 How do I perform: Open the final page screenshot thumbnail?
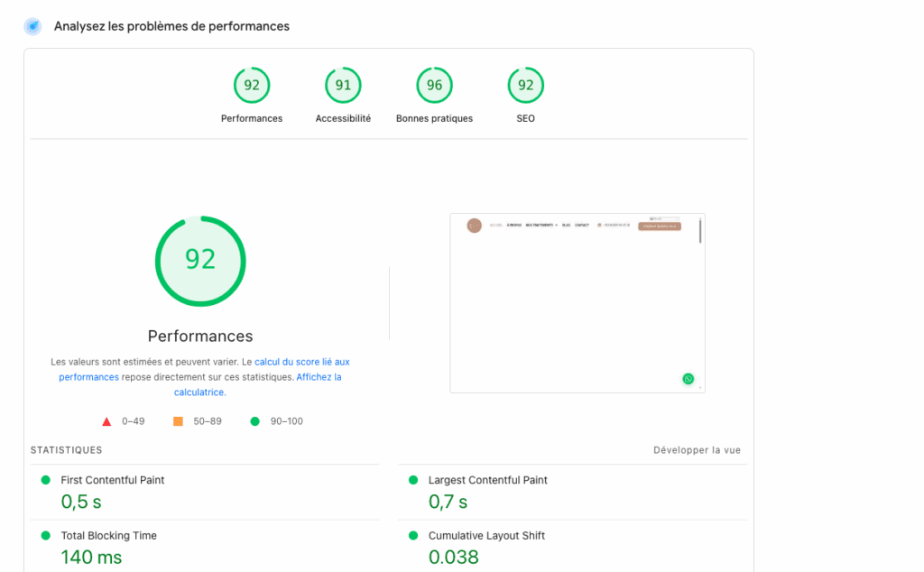577,302
